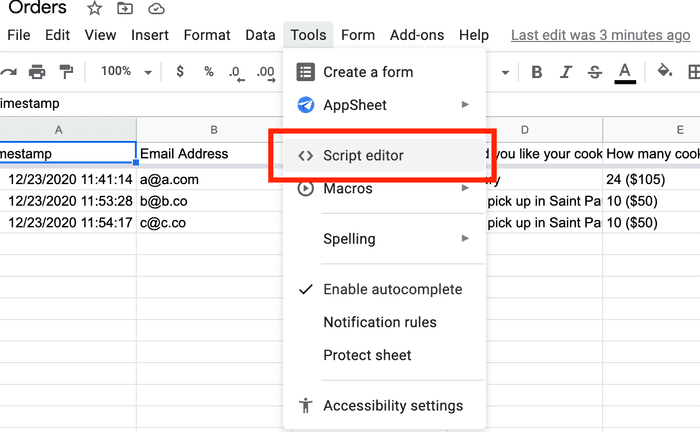The image size is (700, 432).
Task: Open the fill color picker
Action: point(664,72)
